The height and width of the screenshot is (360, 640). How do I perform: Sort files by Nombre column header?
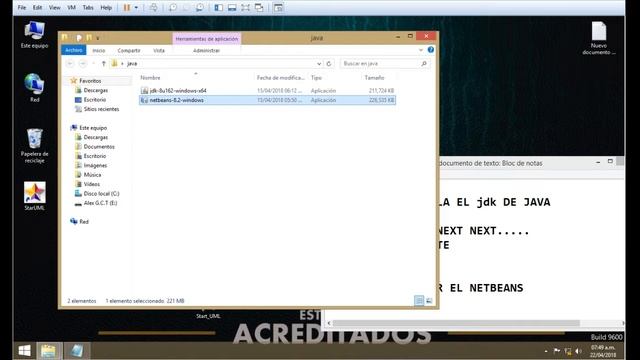tap(151, 78)
